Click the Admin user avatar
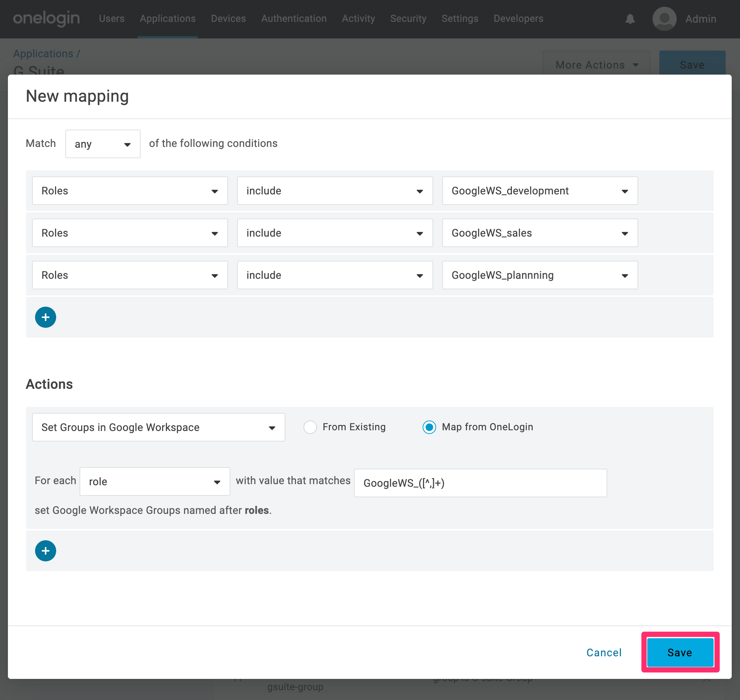This screenshot has height=700, width=740. click(x=664, y=19)
